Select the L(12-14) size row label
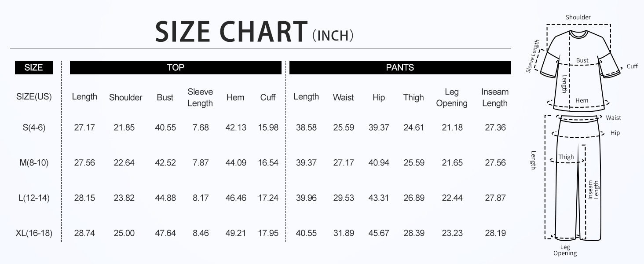Screen dimensions: 644x264 pos(34,198)
